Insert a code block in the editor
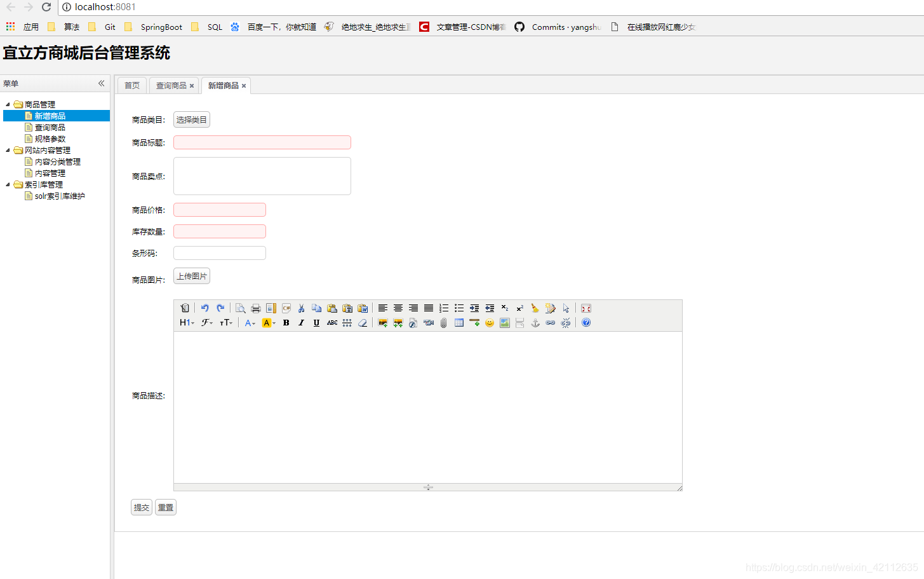Viewport: 924px width, 579px height. [286, 308]
